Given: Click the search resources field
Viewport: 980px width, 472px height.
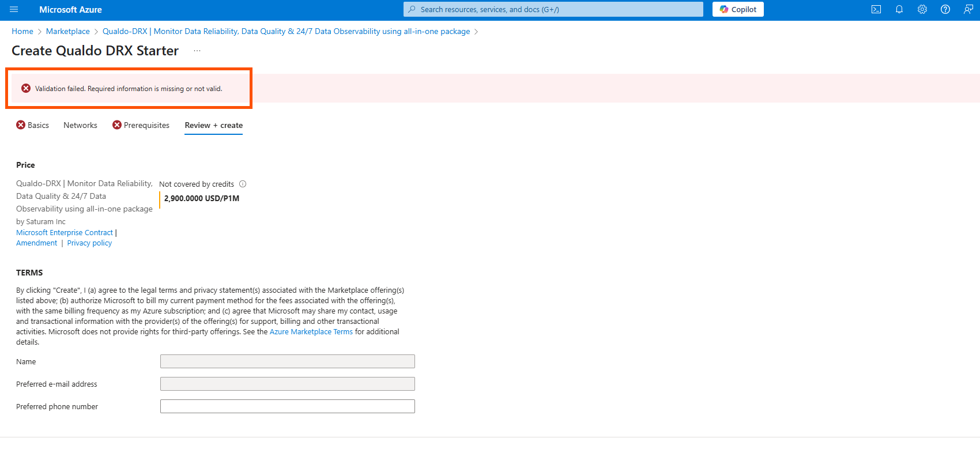Looking at the screenshot, I should [x=553, y=9].
